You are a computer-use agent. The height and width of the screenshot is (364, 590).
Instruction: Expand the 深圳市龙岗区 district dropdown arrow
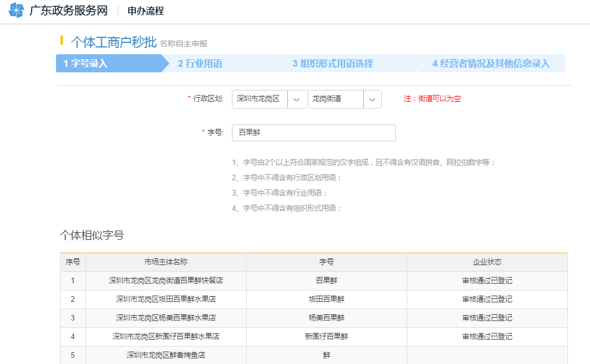tap(296, 99)
